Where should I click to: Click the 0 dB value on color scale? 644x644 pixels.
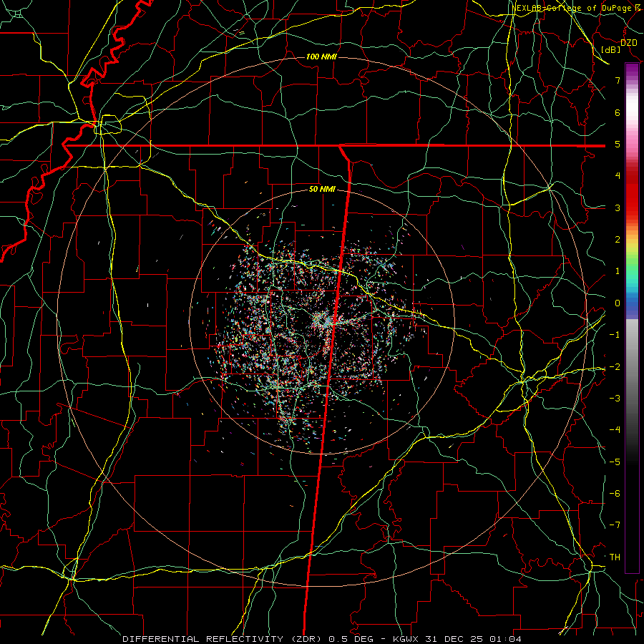618,303
